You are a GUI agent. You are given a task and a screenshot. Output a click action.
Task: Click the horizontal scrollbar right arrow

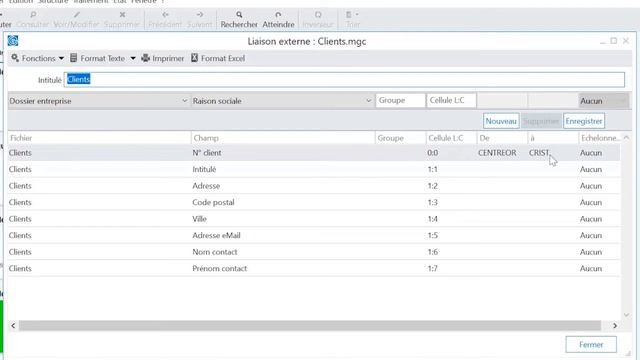(x=615, y=325)
